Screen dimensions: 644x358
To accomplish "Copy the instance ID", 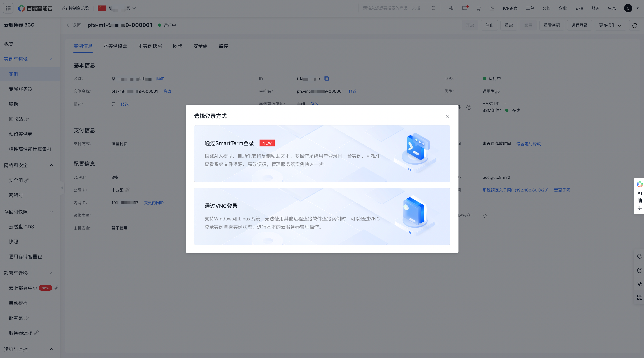I will [x=327, y=79].
